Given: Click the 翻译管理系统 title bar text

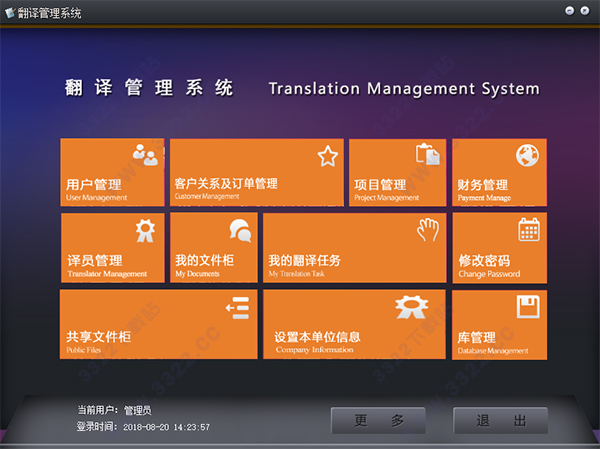Looking at the screenshot, I should click(x=50, y=12).
